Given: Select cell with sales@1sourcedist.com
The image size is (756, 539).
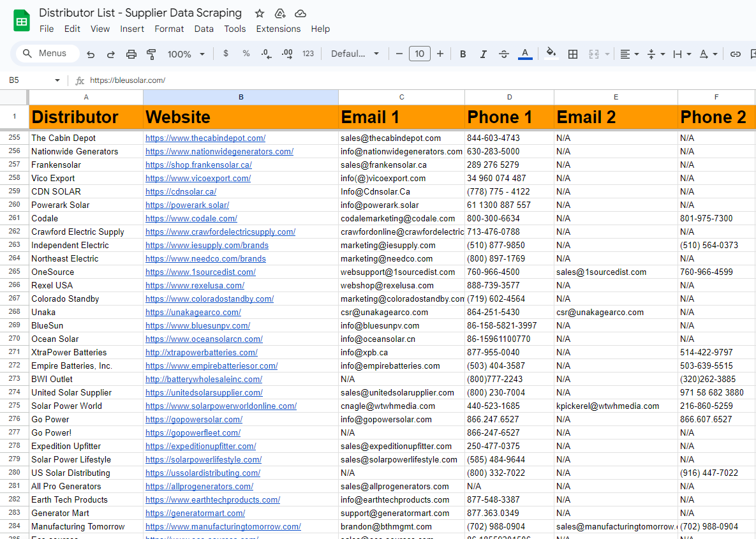Looking at the screenshot, I should (616, 272).
